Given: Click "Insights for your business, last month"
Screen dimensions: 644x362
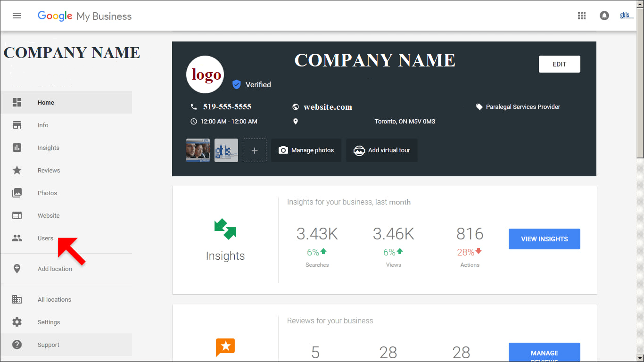Looking at the screenshot, I should (349, 202).
